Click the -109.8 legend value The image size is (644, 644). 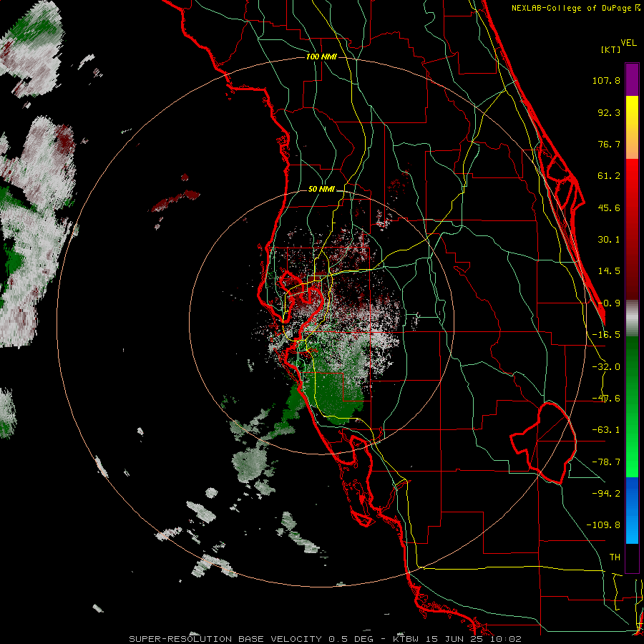(x=603, y=525)
